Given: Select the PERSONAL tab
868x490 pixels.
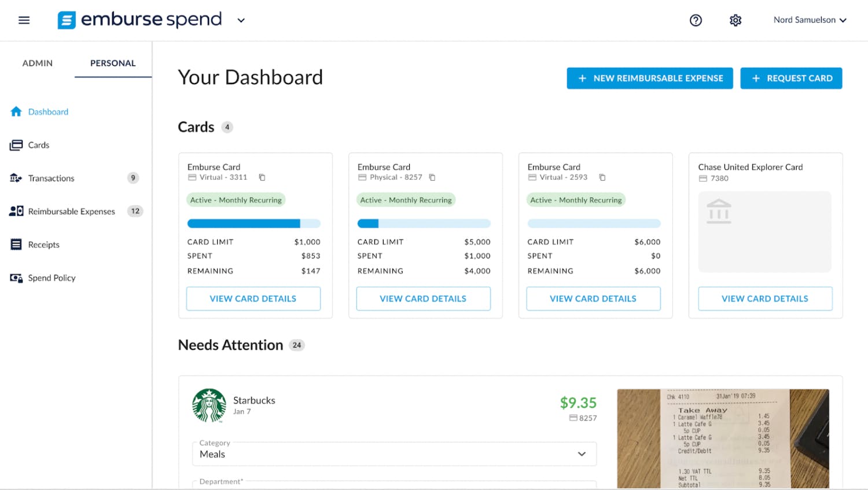Looking at the screenshot, I should [x=113, y=63].
